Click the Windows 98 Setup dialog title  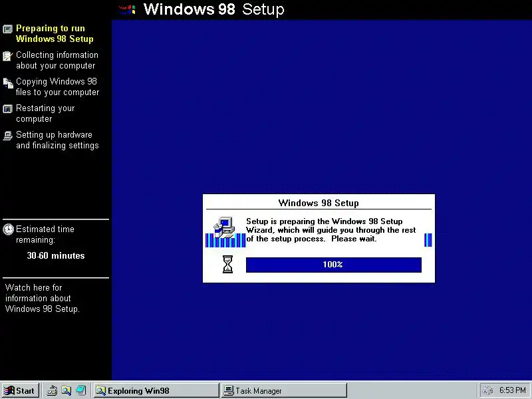coord(319,203)
